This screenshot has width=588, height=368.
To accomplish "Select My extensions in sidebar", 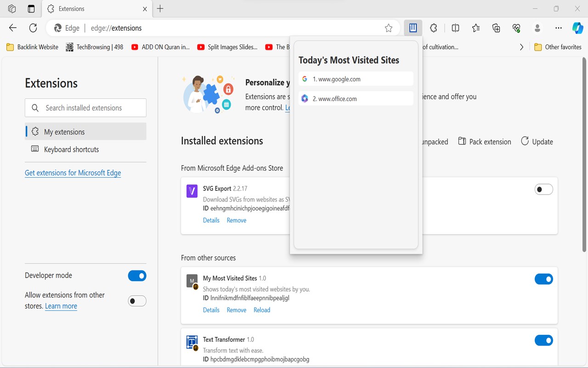I will point(86,132).
